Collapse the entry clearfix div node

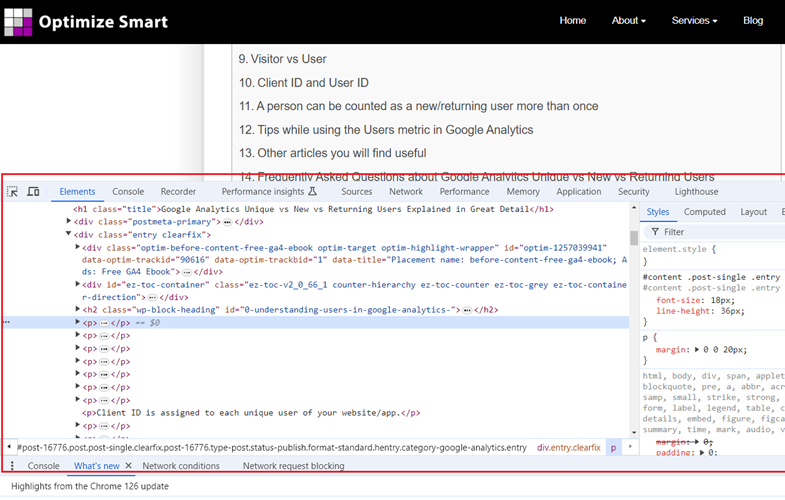tap(69, 234)
